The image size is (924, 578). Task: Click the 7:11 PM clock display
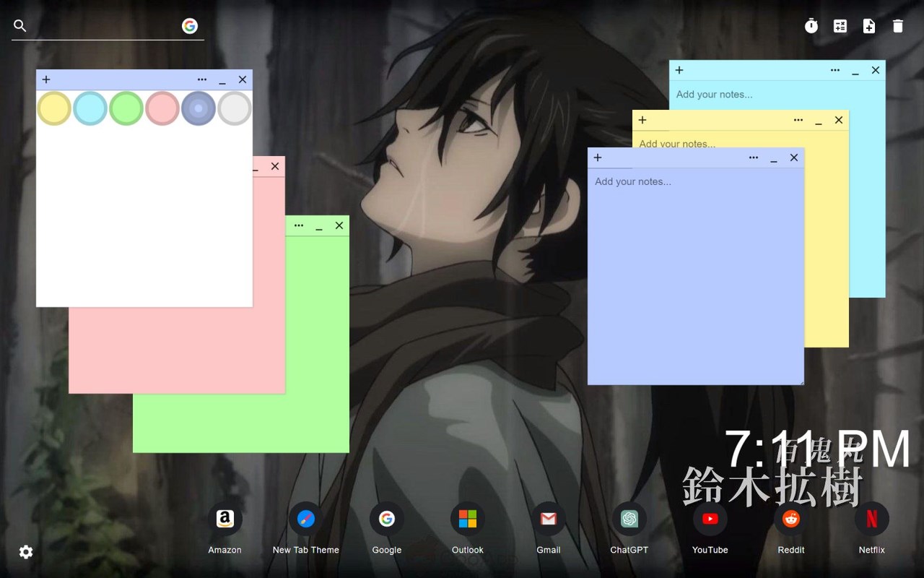817,449
